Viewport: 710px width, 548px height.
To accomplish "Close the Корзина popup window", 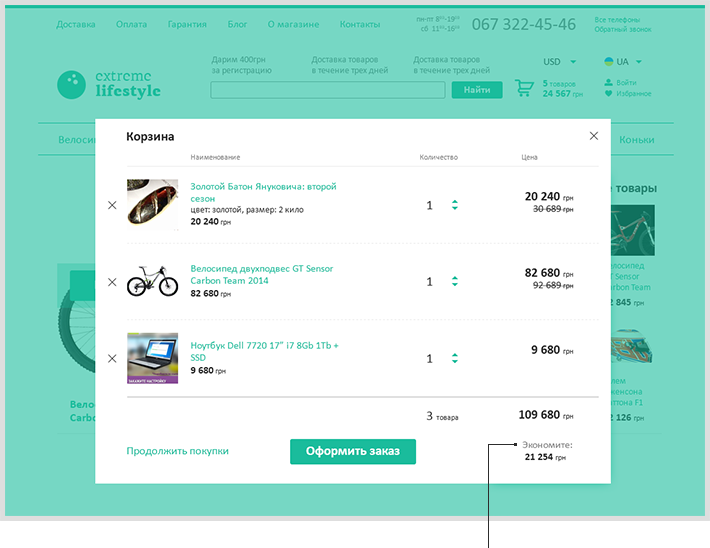I will tap(594, 136).
